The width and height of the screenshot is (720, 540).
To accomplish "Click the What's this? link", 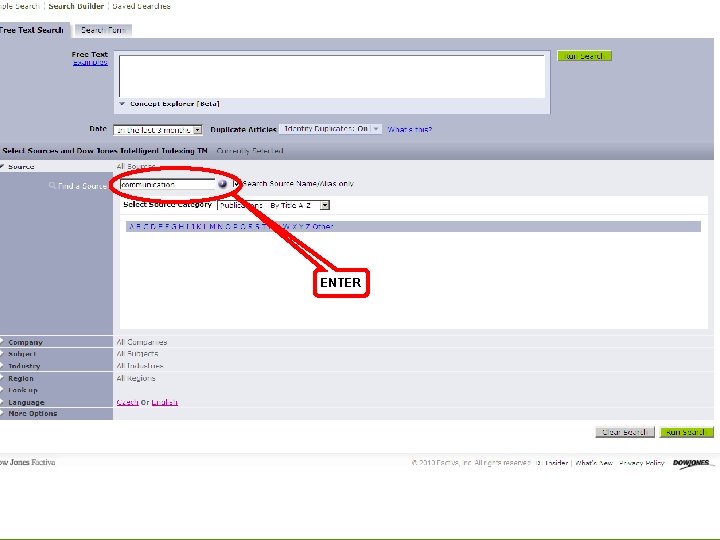I will pos(410,129).
